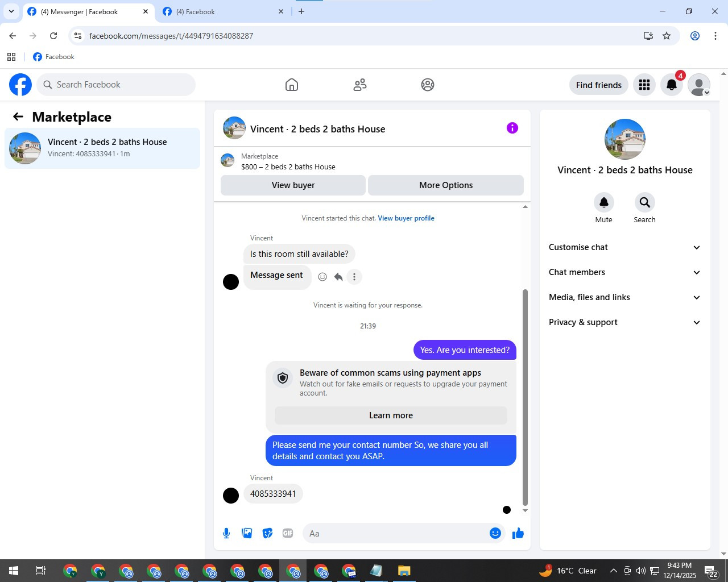Open the Chrome profile icon
728x582 pixels.
coord(695,36)
